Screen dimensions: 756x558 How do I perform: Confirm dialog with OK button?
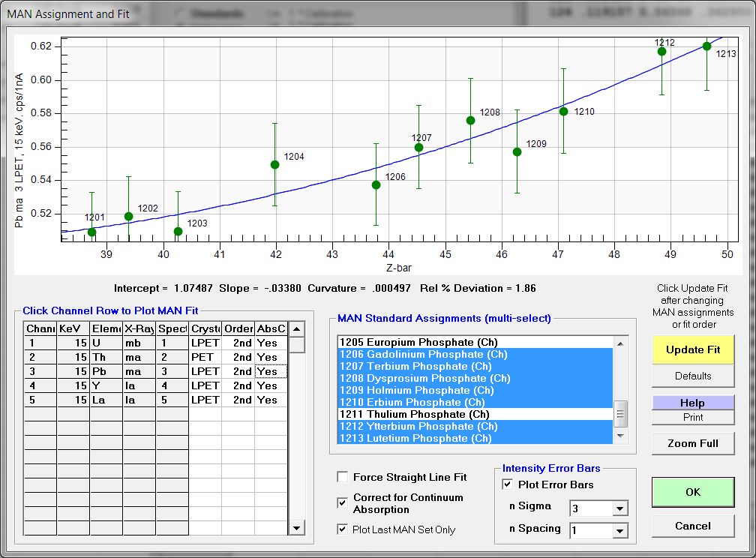point(692,492)
